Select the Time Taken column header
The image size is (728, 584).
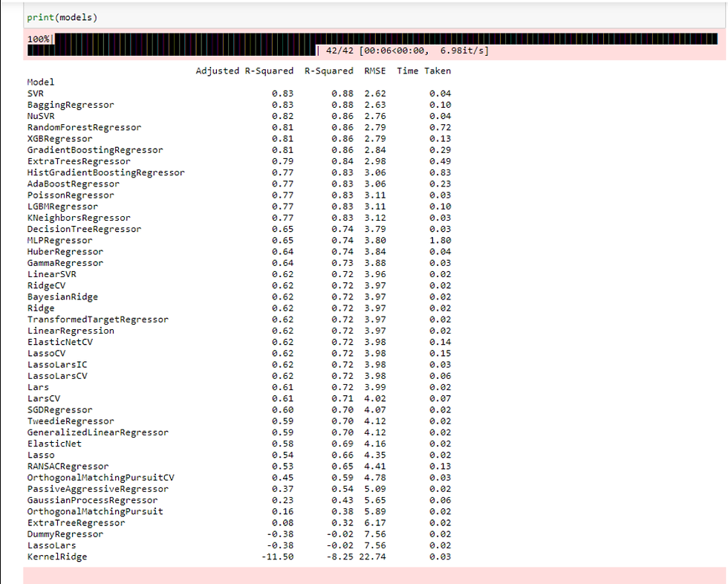(x=423, y=71)
